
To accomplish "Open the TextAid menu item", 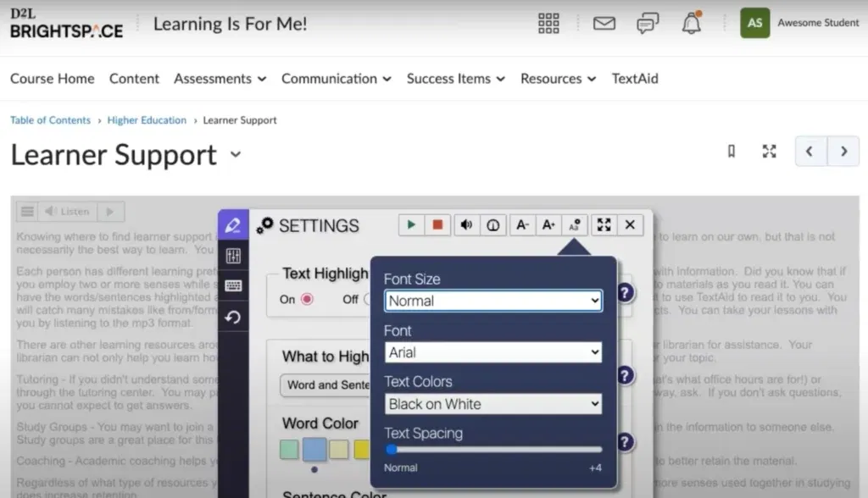I will [634, 79].
